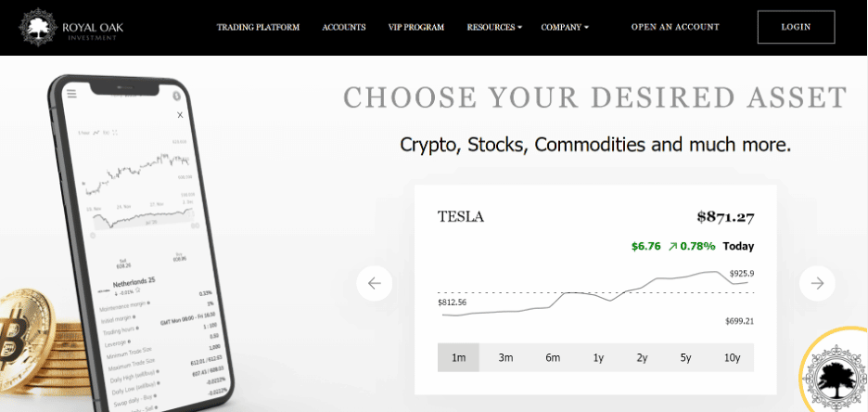Click the previous asset arrow
868x412 pixels.
pyautogui.click(x=374, y=283)
